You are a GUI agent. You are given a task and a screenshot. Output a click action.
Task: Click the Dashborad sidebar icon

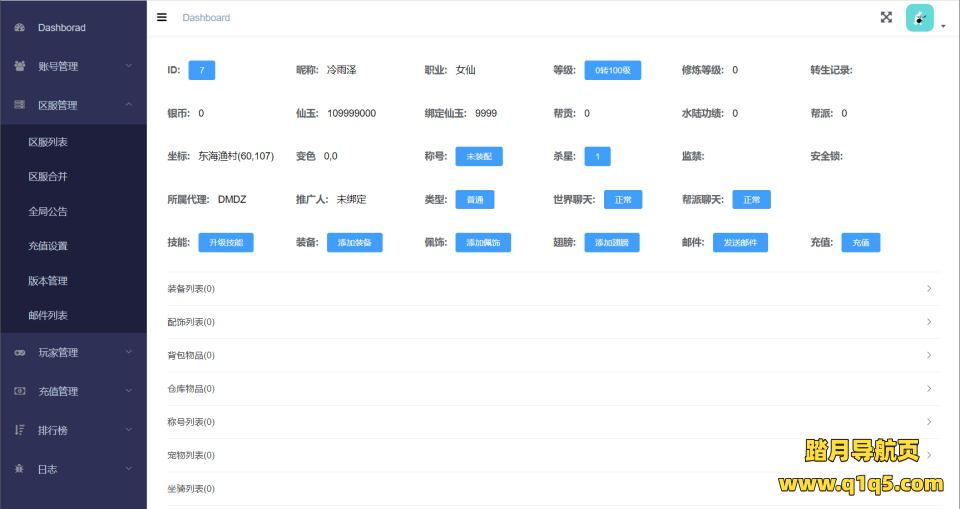tap(20, 28)
